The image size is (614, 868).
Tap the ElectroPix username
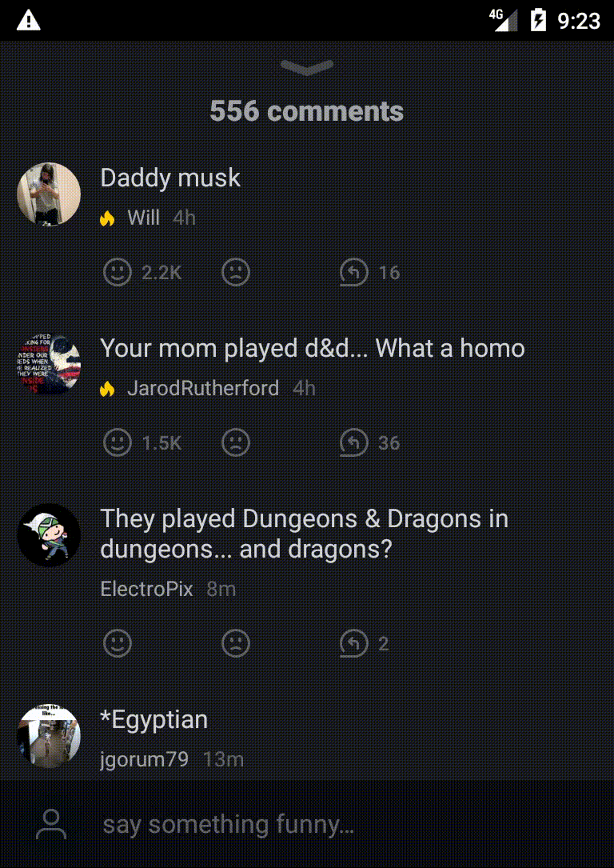pos(146,589)
